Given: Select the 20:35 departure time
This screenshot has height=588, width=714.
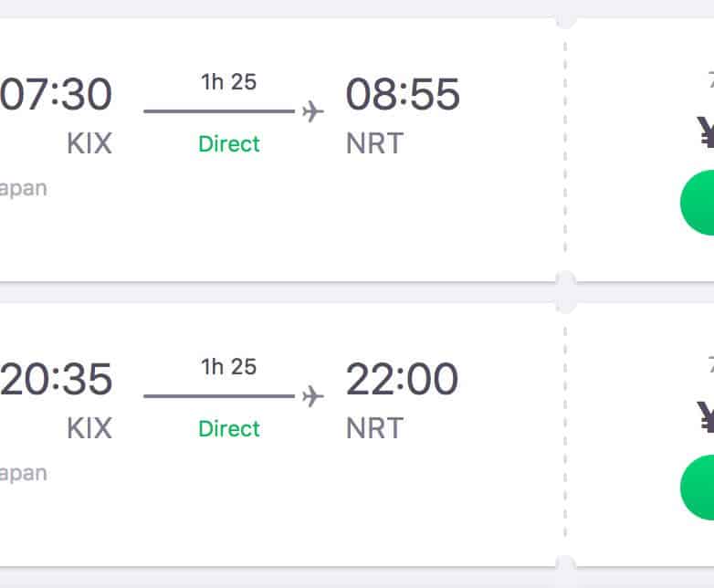Looking at the screenshot, I should 57,380.
